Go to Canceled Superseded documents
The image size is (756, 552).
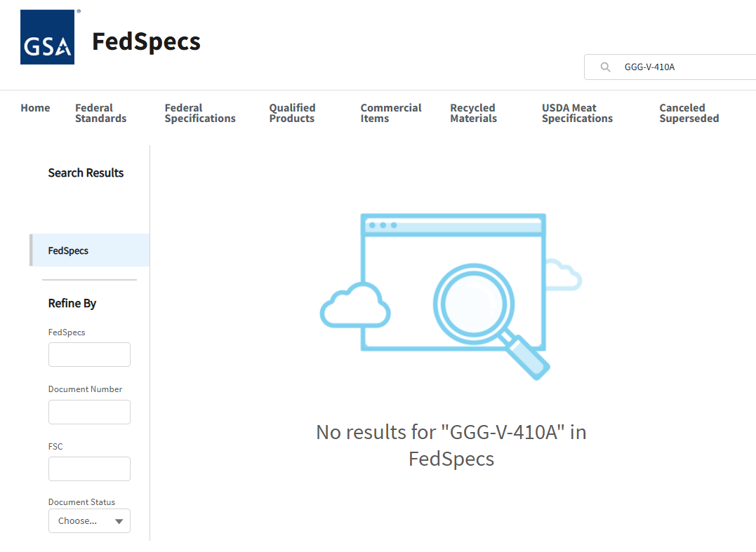coord(689,113)
